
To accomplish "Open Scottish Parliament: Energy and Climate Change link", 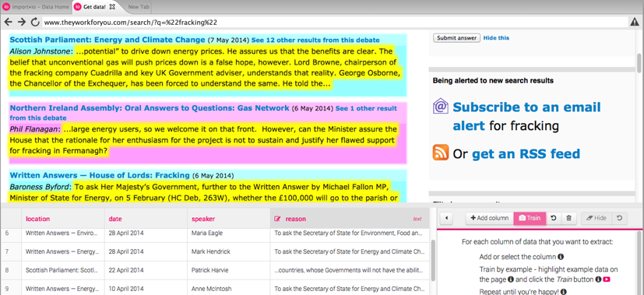I will (107, 40).
